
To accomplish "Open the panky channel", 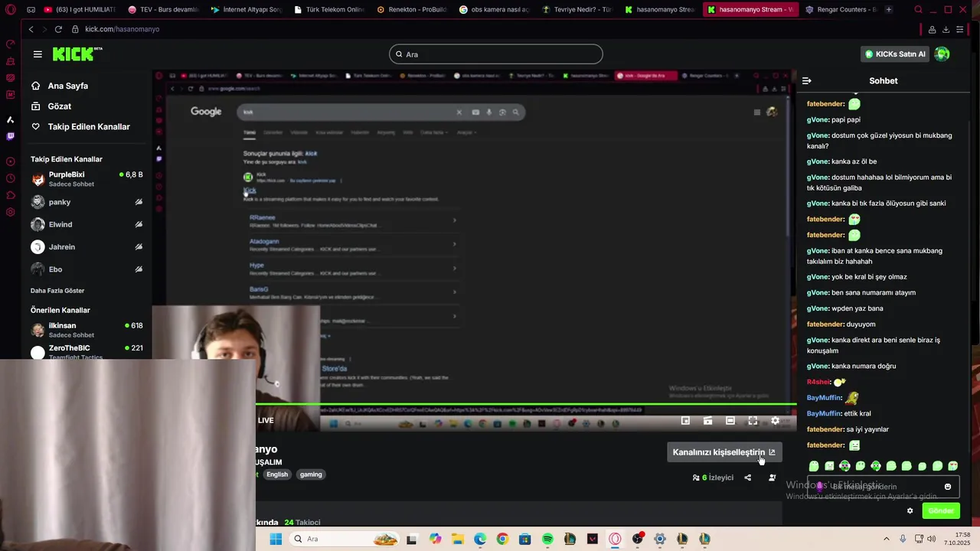I will click(x=87, y=202).
